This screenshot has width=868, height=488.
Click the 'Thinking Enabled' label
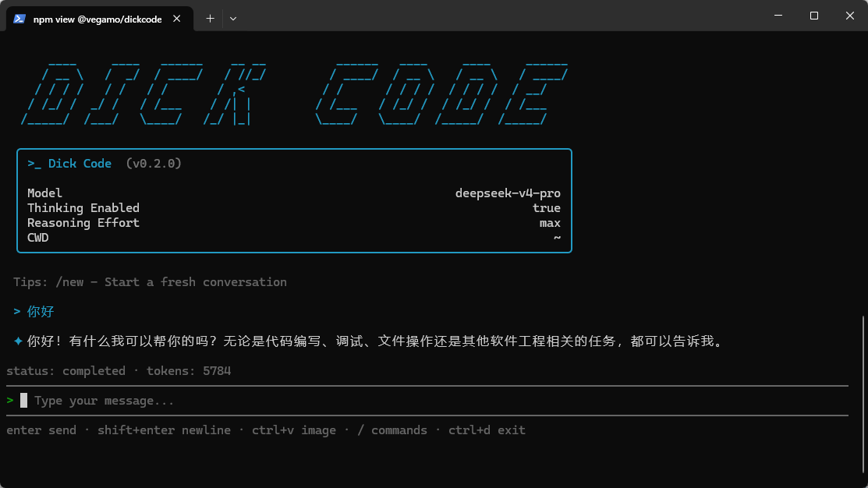click(x=83, y=208)
